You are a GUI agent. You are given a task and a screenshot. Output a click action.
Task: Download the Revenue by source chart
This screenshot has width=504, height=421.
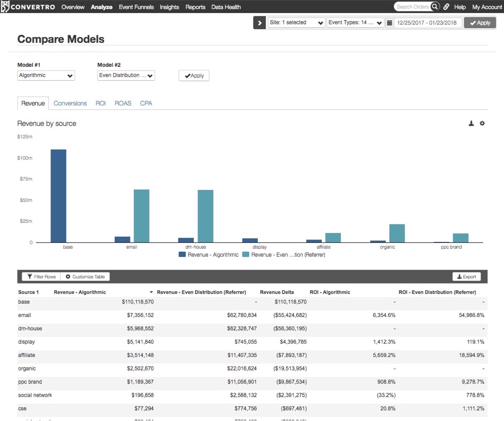471,124
